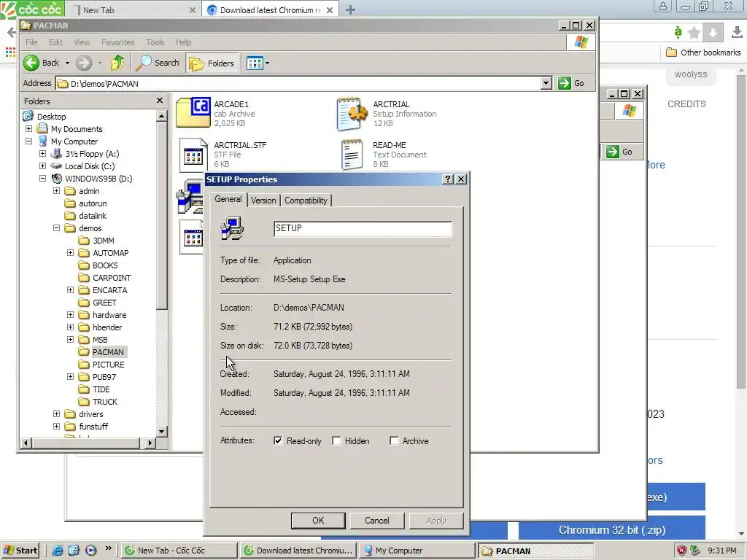Click the help question mark in SETUP Properties
The height and width of the screenshot is (560, 747).
[448, 179]
